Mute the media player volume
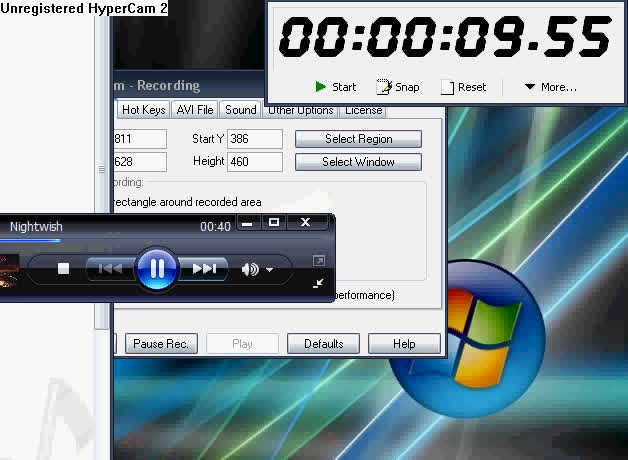Viewport: 628px width, 460px height. pyautogui.click(x=250, y=269)
